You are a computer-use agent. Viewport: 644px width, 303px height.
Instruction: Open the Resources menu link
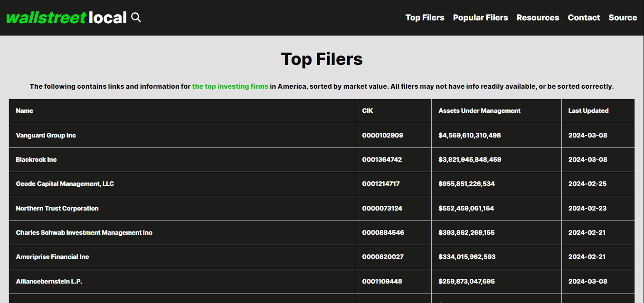[x=538, y=18]
